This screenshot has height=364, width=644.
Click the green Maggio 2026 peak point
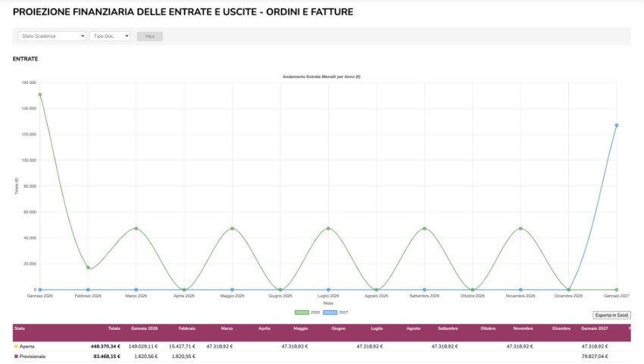(232, 229)
